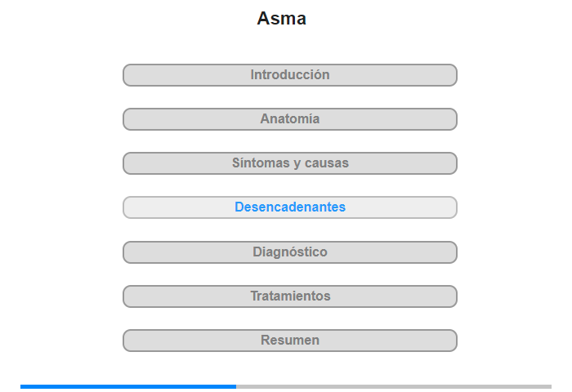This screenshot has height=392, width=572.
Task: Jump to the end of the progress bar
Action: (x=549, y=386)
